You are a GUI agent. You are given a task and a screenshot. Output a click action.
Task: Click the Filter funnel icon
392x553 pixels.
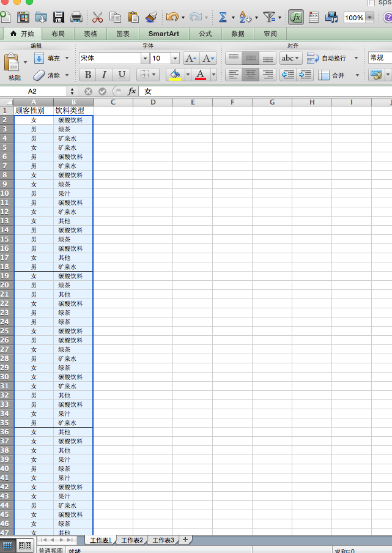tap(269, 17)
